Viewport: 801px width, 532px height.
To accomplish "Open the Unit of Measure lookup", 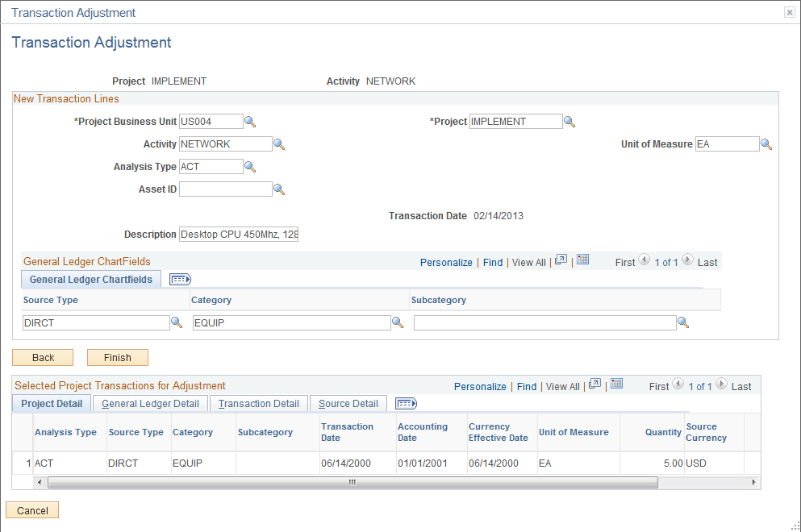I will [x=766, y=143].
